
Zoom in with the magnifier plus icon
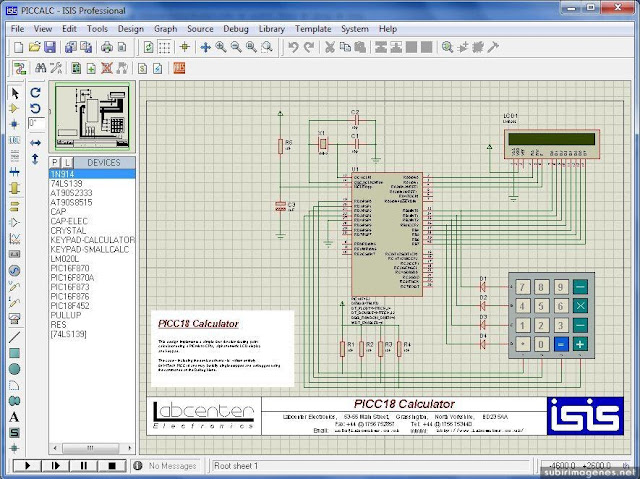coord(221,47)
